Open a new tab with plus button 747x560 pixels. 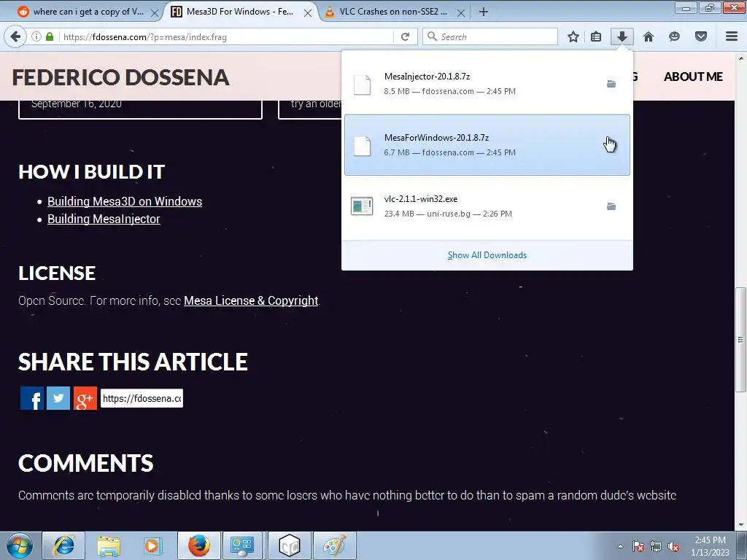(x=484, y=12)
